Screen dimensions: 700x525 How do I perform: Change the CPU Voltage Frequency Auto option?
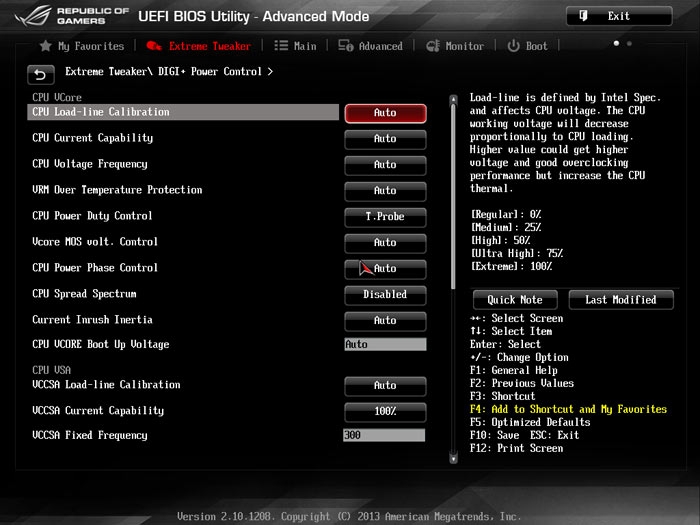coord(385,165)
